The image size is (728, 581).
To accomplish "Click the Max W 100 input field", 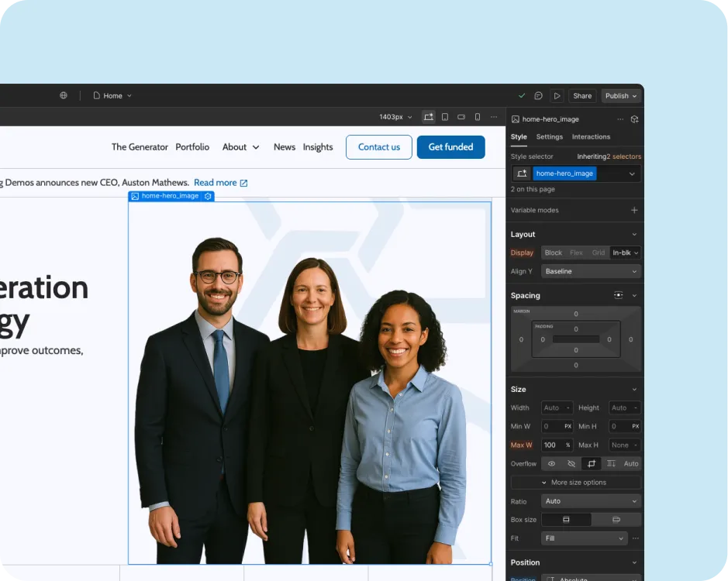I will pos(557,445).
